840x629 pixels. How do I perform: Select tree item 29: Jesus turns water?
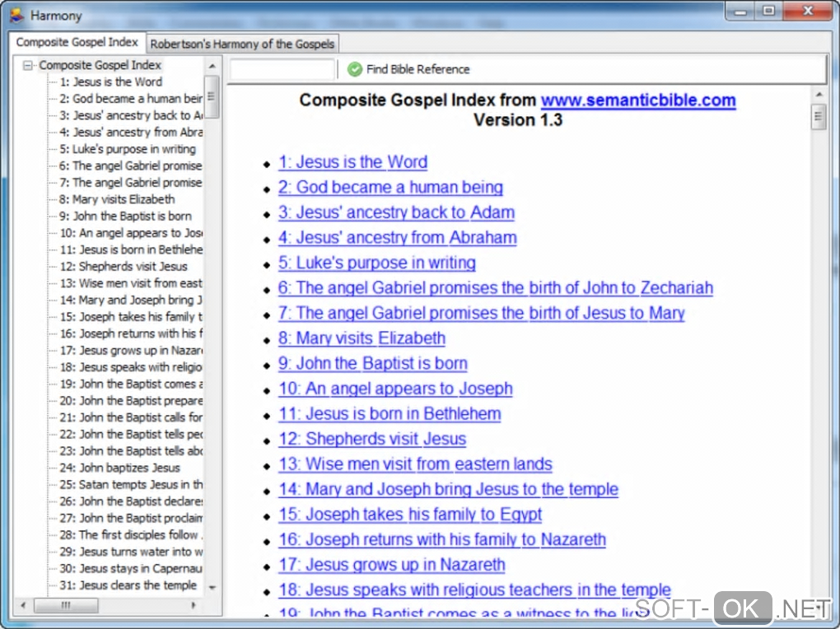(131, 552)
